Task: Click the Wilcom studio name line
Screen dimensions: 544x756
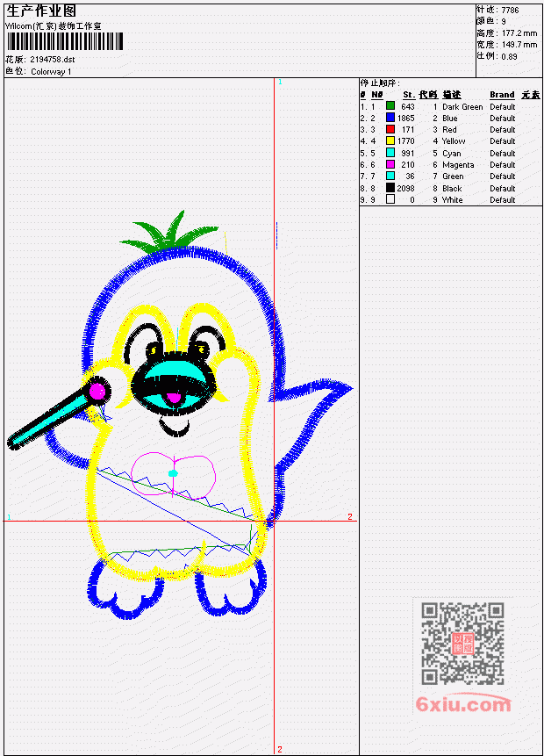Action: tap(54, 26)
